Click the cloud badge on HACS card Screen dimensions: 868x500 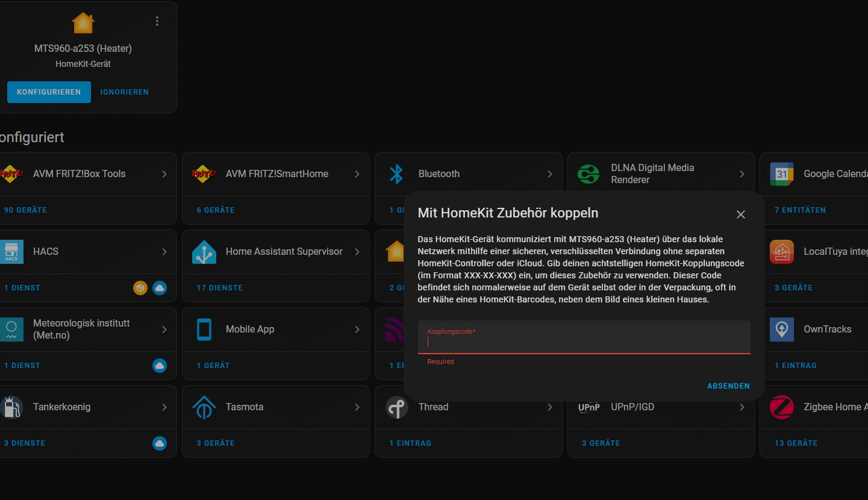[x=160, y=288]
